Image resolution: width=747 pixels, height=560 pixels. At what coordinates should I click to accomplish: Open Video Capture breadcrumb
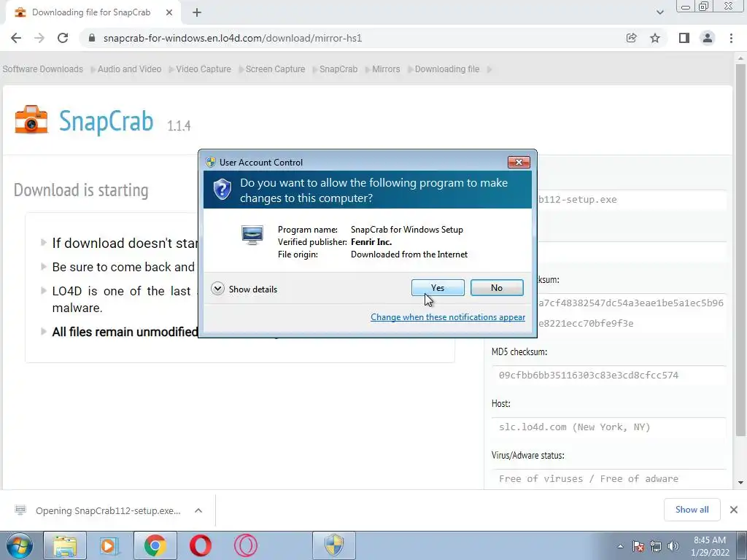pyautogui.click(x=204, y=69)
